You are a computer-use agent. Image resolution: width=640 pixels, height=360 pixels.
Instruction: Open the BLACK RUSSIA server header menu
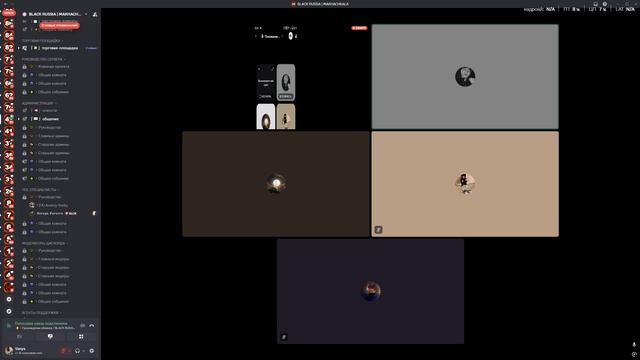click(55, 14)
